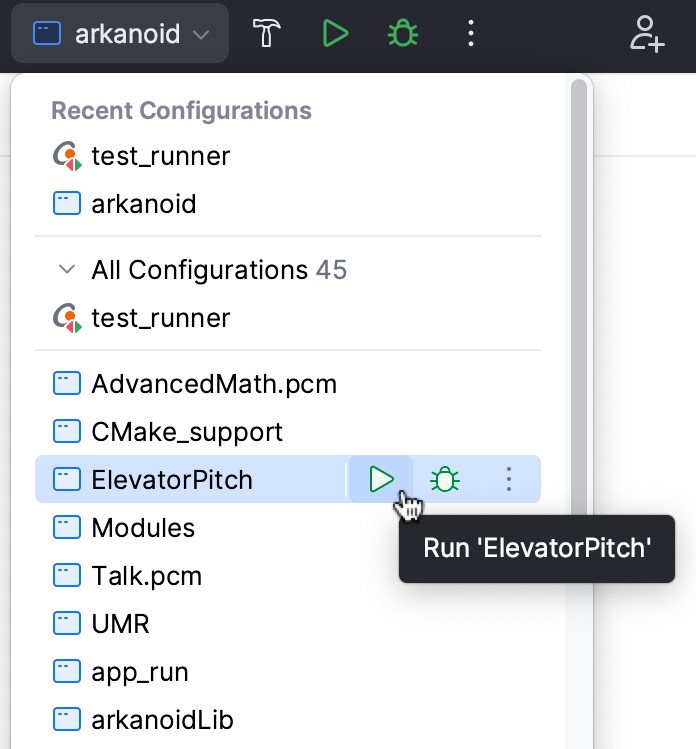
Task: Select the app_run configuration
Action: point(140,672)
